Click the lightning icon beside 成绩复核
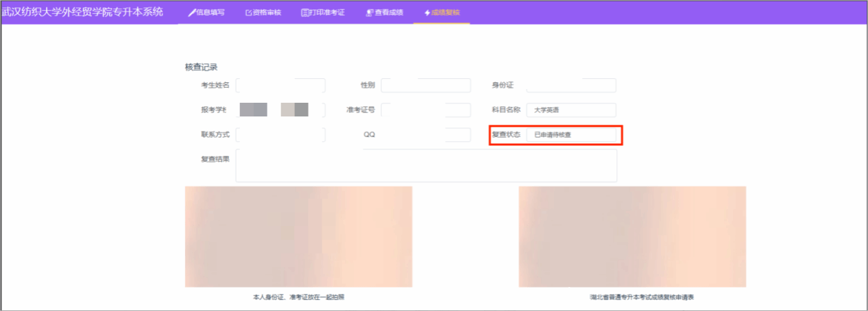868x311 pixels. click(x=427, y=13)
